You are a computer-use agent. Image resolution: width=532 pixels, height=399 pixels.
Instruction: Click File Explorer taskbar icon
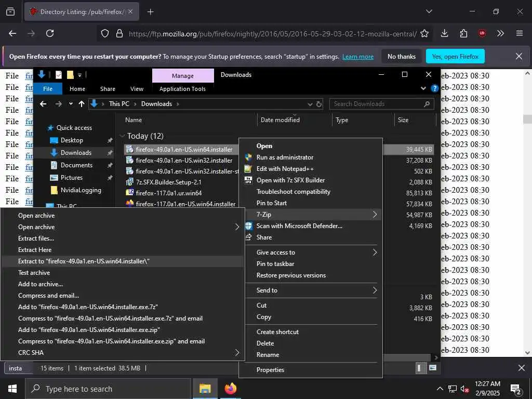click(x=205, y=389)
